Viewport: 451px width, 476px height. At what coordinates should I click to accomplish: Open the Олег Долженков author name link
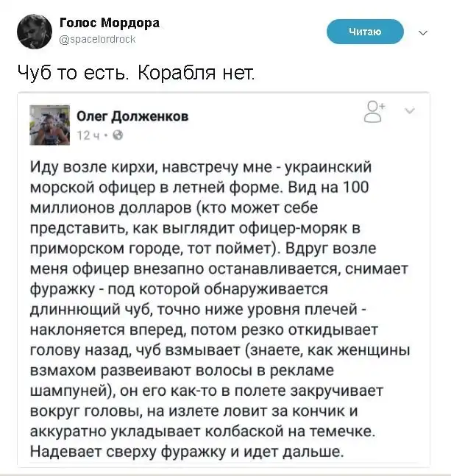(x=132, y=116)
